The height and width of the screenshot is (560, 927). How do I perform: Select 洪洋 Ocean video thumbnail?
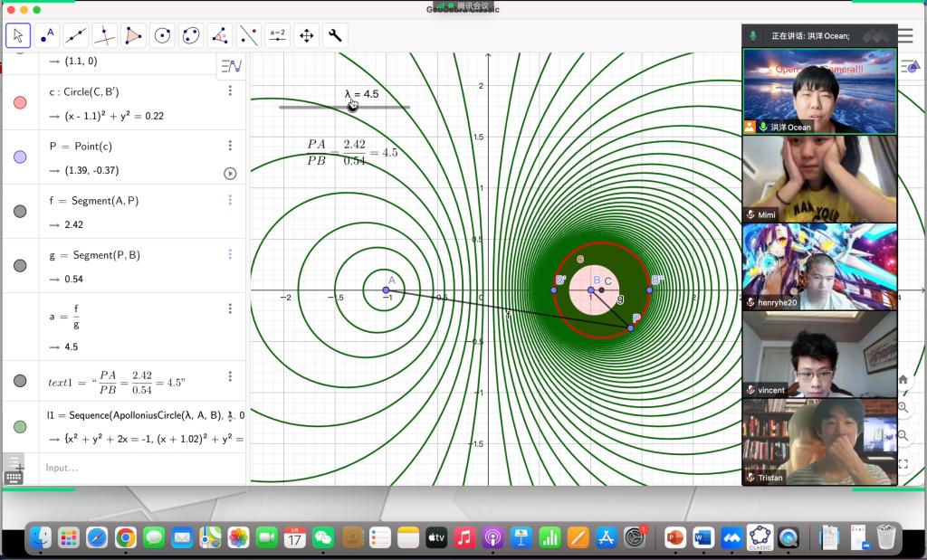pos(819,91)
